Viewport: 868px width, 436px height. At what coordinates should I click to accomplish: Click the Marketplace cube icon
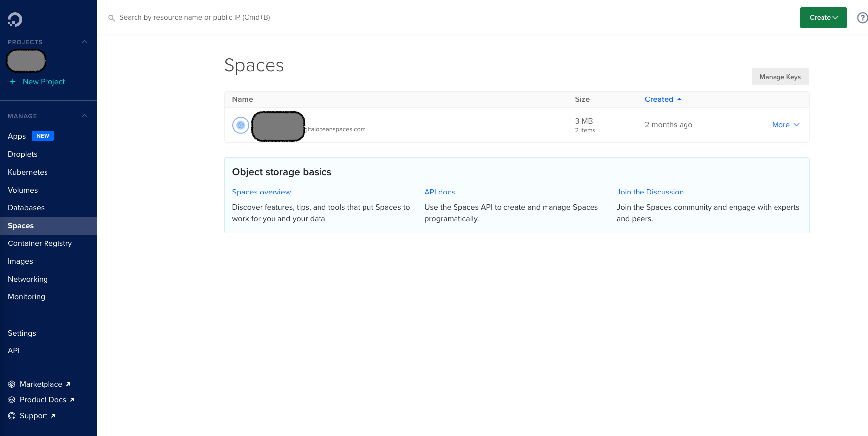[x=12, y=384]
